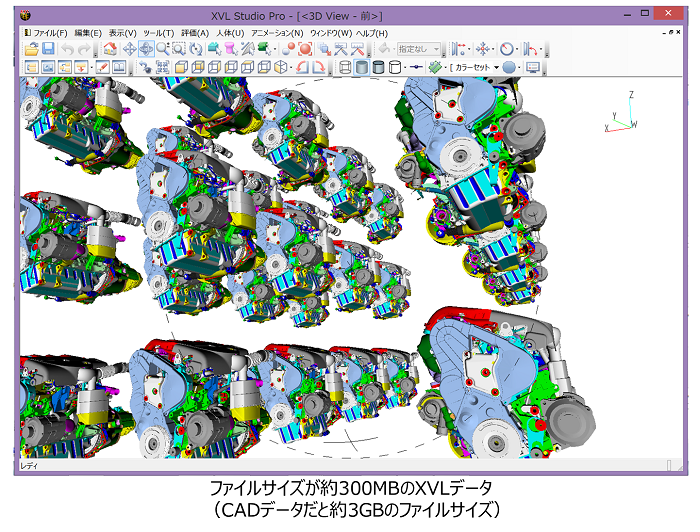Click the red sphere icon in toolbar

290,48
